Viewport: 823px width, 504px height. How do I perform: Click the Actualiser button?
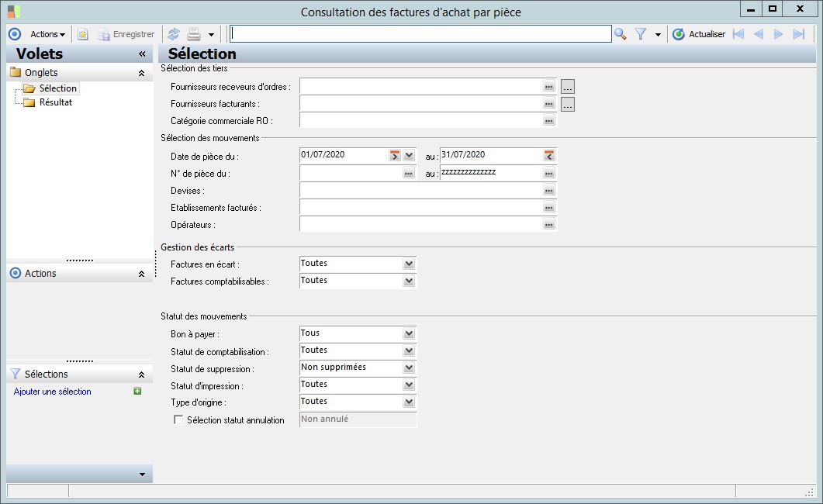[x=699, y=34]
